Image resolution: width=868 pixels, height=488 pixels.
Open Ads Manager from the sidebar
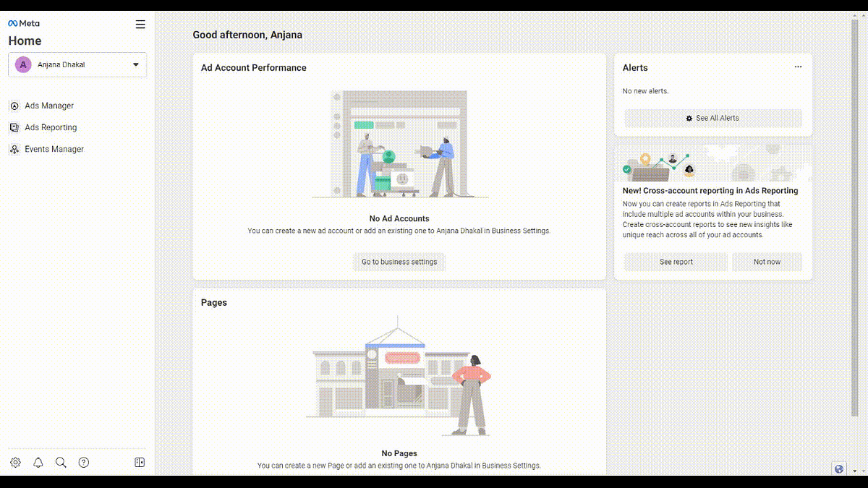[49, 106]
